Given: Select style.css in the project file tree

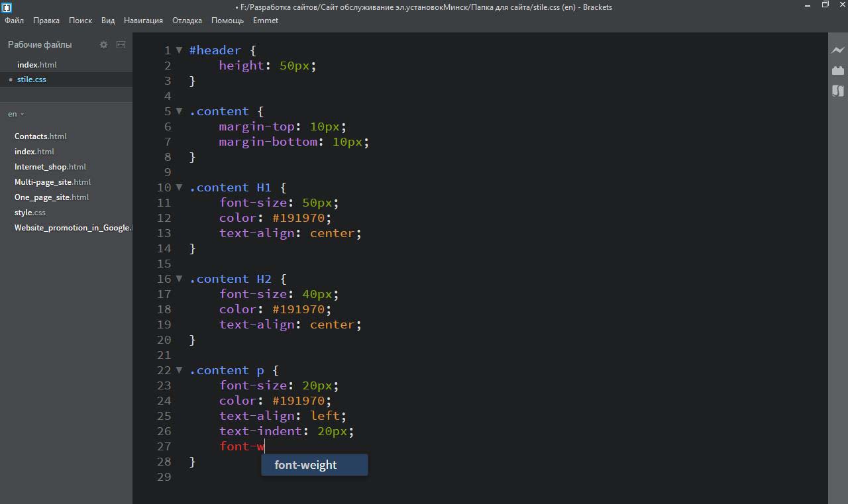Looking at the screenshot, I should tap(30, 213).
